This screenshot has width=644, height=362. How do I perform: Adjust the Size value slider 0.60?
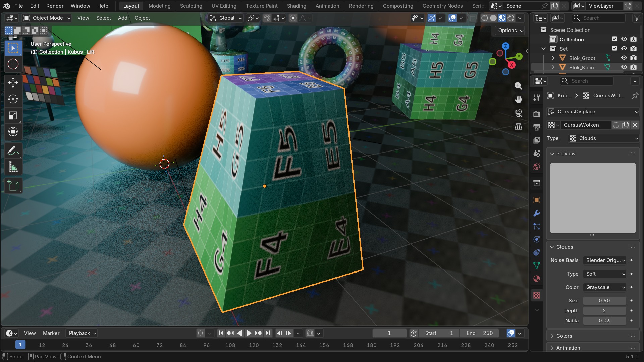click(x=604, y=301)
